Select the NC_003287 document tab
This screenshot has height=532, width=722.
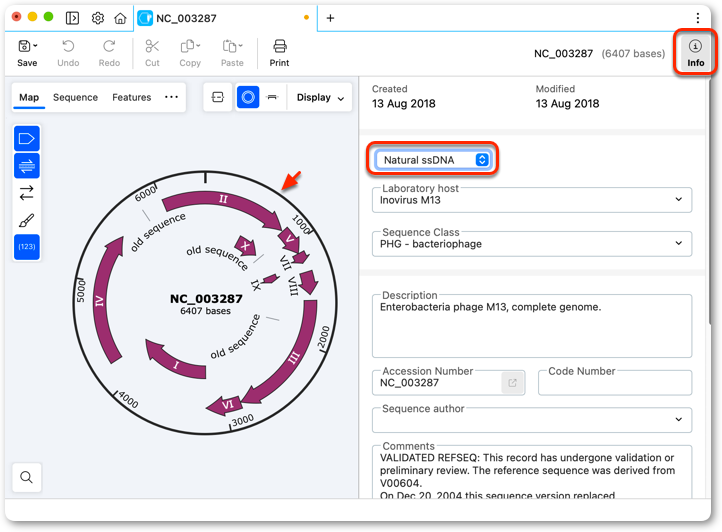click(x=223, y=18)
